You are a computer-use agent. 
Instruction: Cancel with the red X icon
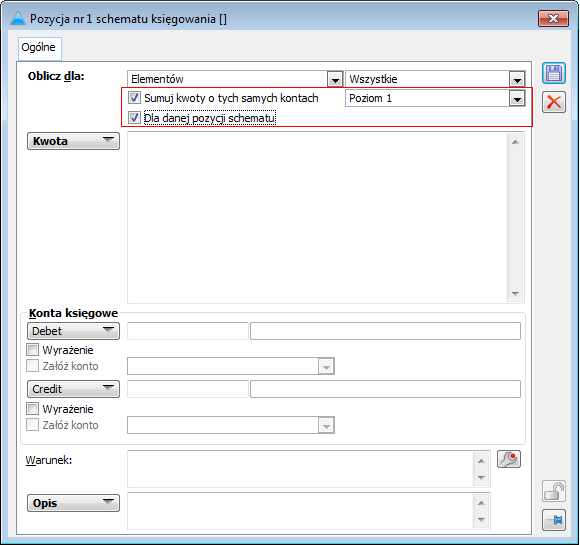(x=554, y=102)
